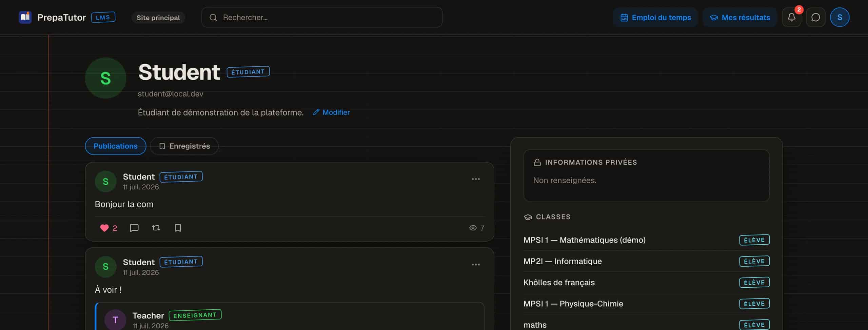Click the bio text "Étudiant de démonstration"

tap(221, 112)
